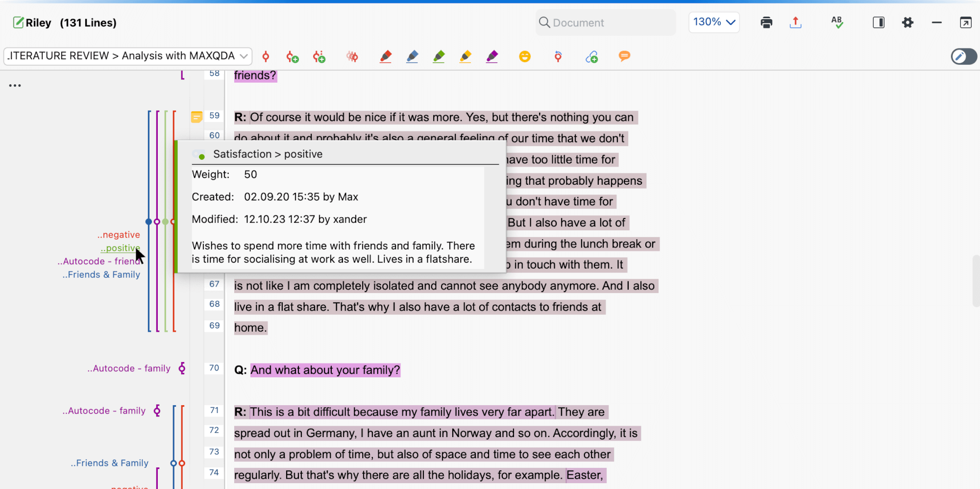The image size is (980, 489).
Task: Open the Analysis with MAXQDA code dropdown
Action: [128, 56]
